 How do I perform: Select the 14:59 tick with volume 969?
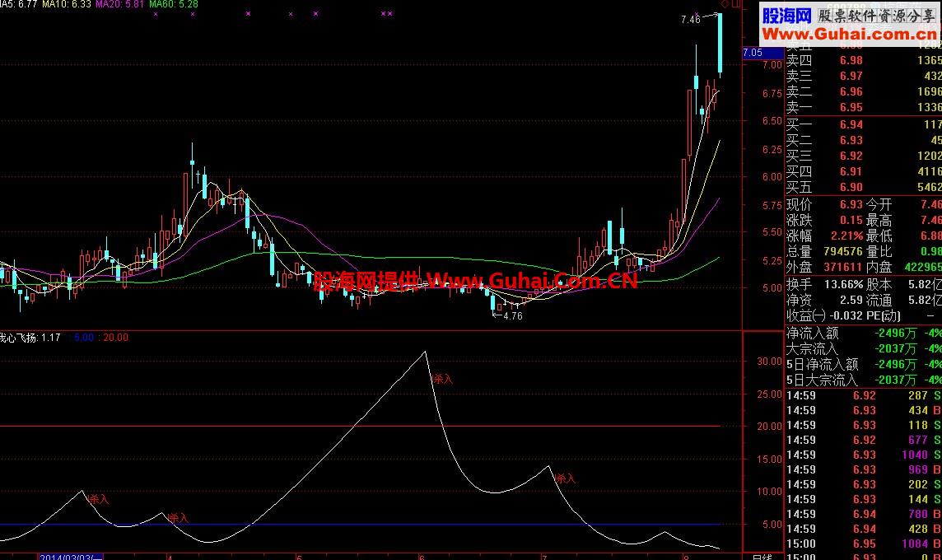pyautogui.click(x=864, y=470)
